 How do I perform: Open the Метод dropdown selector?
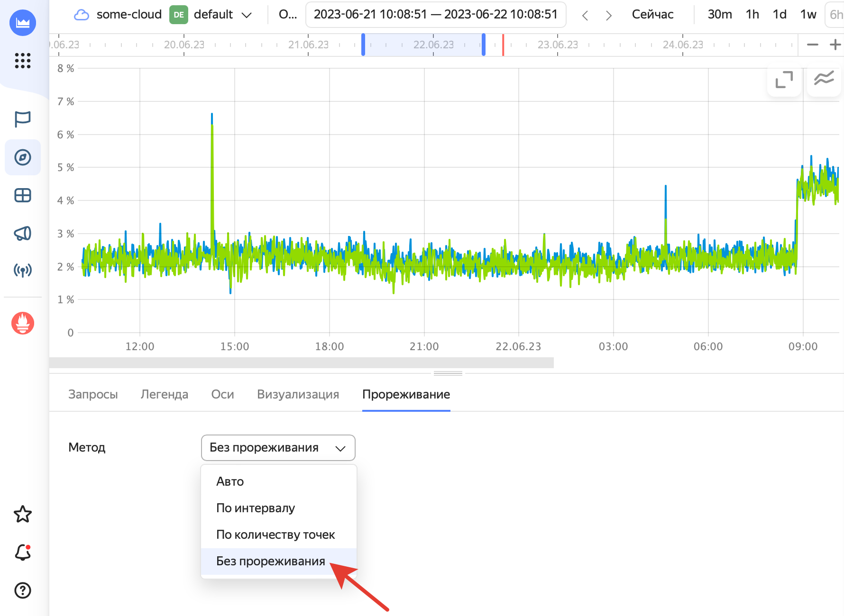pyautogui.click(x=278, y=448)
